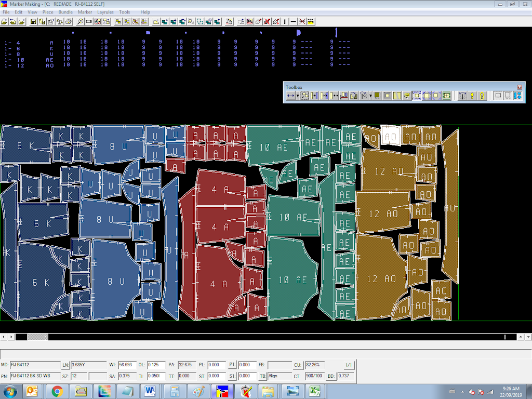The image size is (532, 399).
Task: Click the crossed red lines icon
Action: click(302, 22)
